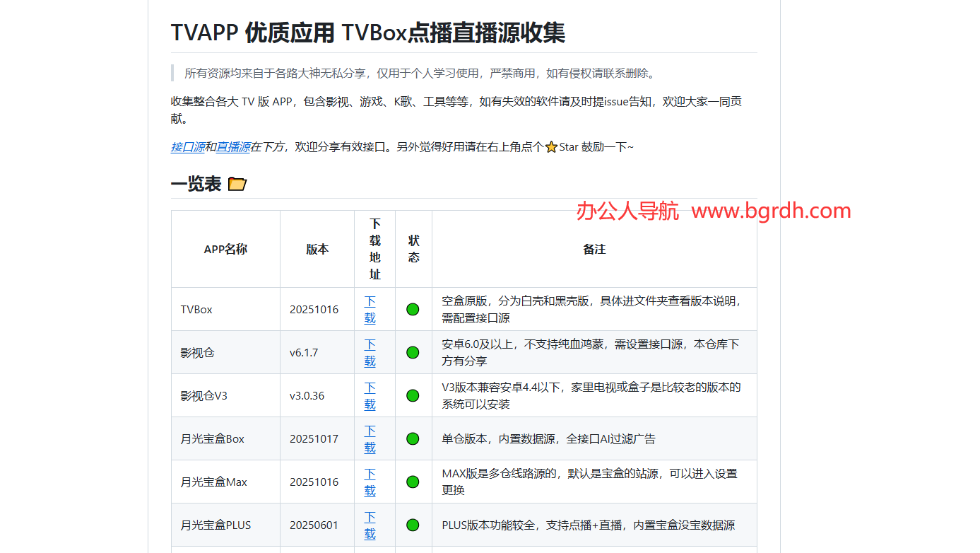
Task: Select the APP名称 table header
Action: click(225, 249)
